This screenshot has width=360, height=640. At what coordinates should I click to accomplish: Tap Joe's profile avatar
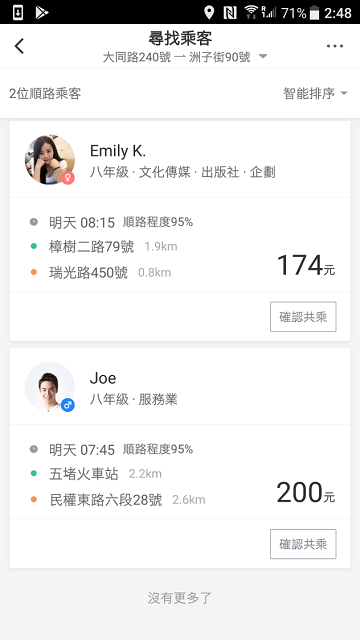pos(50,387)
